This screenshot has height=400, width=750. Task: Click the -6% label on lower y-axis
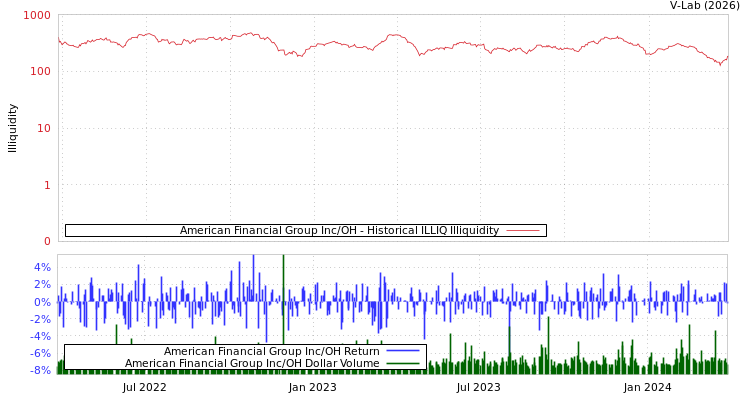tap(40, 353)
